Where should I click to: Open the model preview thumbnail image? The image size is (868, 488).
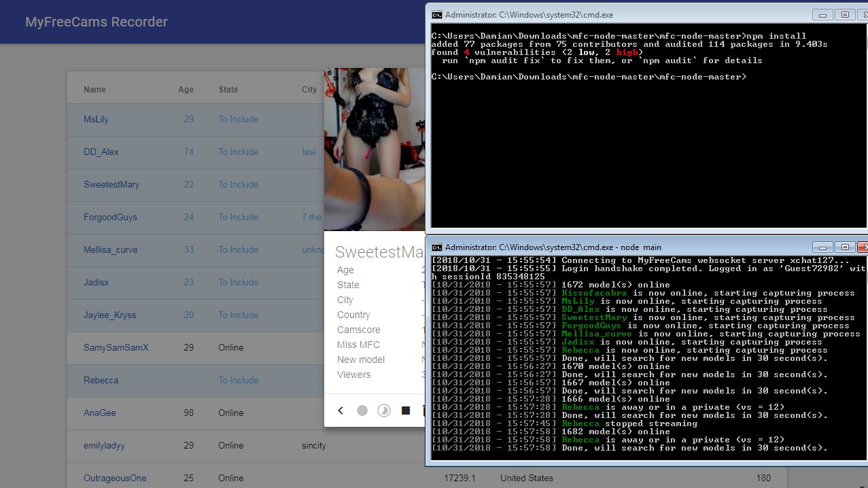(375, 150)
